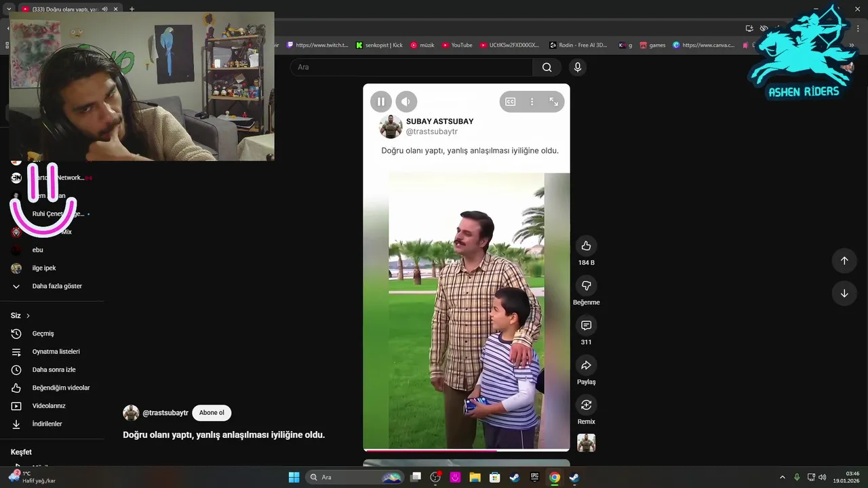Open the taskbar volume control
This screenshot has height=488, width=868.
tap(822, 477)
